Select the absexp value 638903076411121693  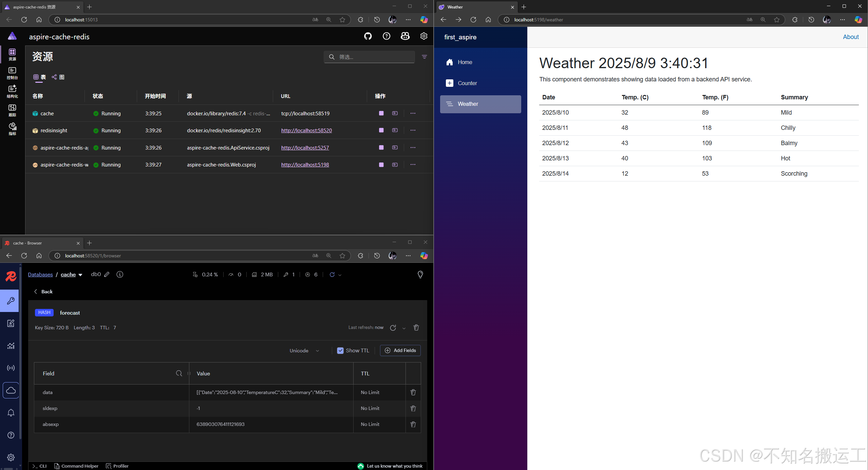coord(221,424)
